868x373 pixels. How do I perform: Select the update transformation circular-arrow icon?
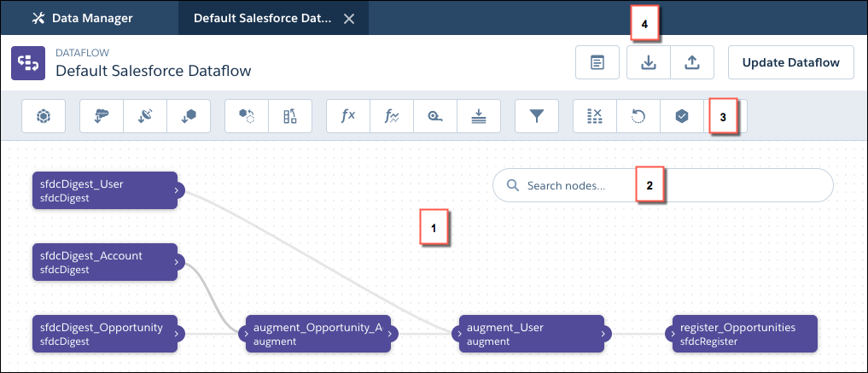[638, 117]
